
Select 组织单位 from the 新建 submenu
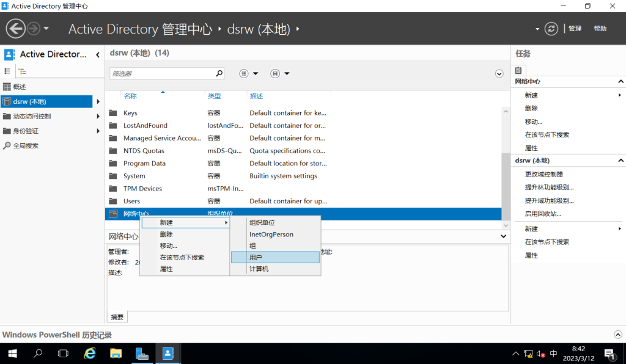click(x=276, y=222)
